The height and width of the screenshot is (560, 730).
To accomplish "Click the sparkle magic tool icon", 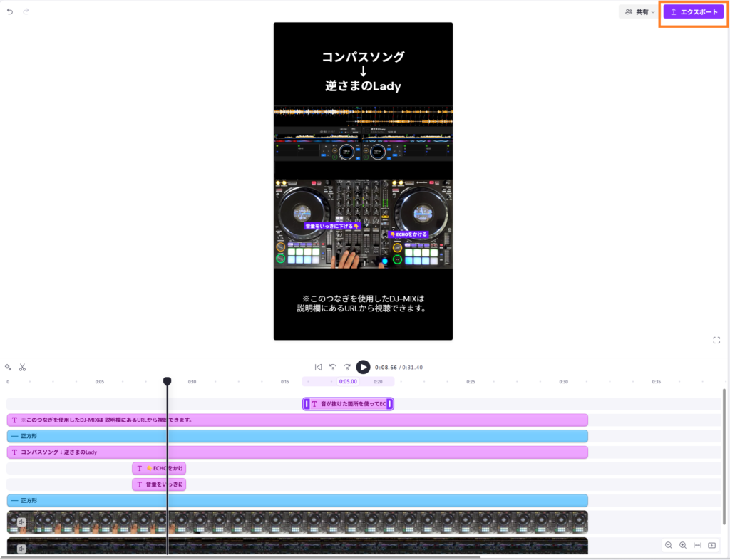I will pyautogui.click(x=8, y=368).
